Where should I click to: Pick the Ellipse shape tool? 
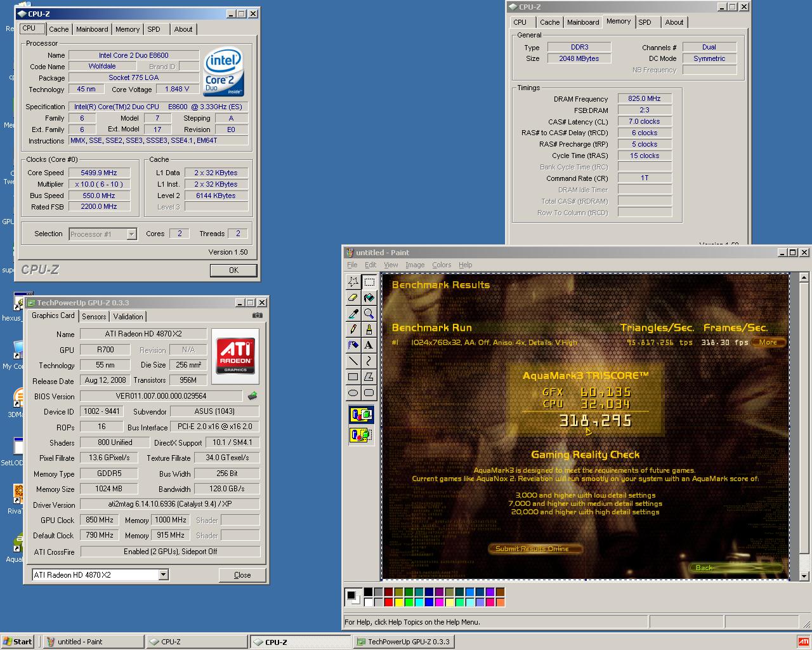tap(353, 392)
